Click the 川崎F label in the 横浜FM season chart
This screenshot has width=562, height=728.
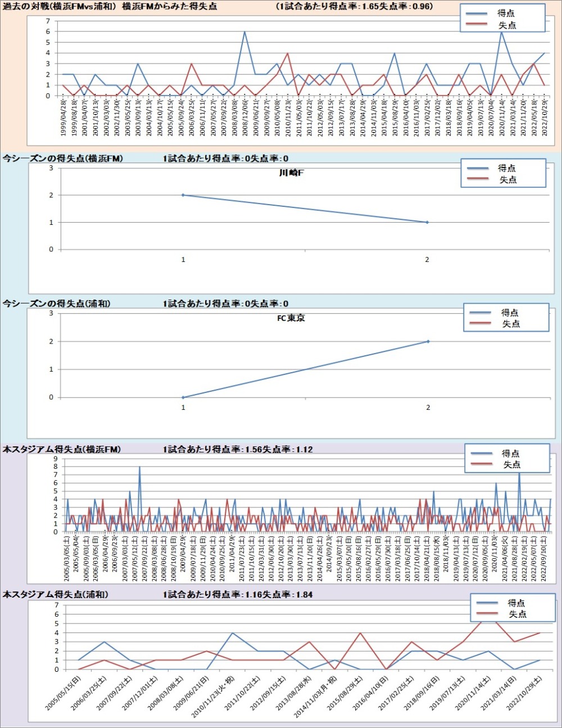[291, 173]
